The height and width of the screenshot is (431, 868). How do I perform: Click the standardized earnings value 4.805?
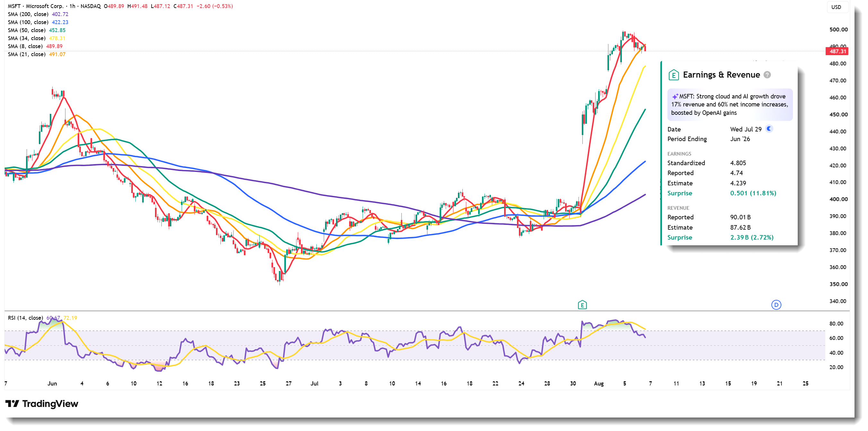[x=738, y=163]
